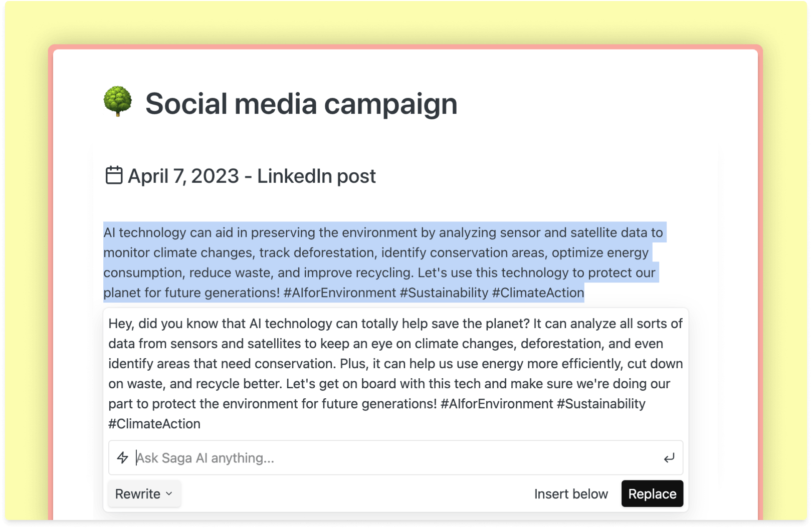The image size is (812, 529).
Task: Click the calendar icon beside April 7
Action: pos(114,175)
